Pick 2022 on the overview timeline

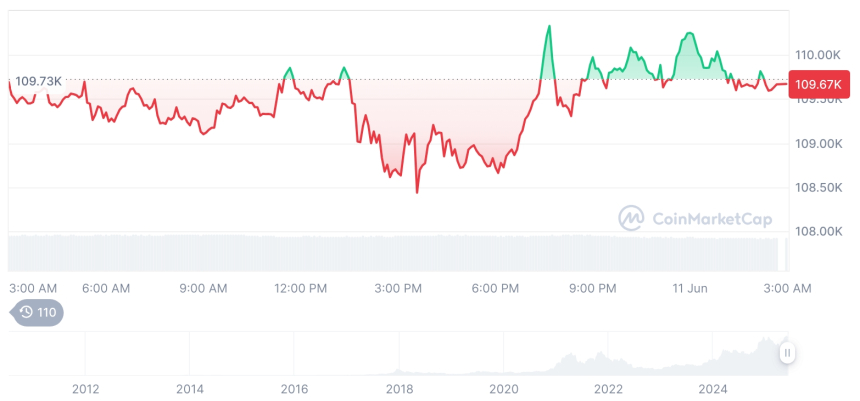pos(608,389)
